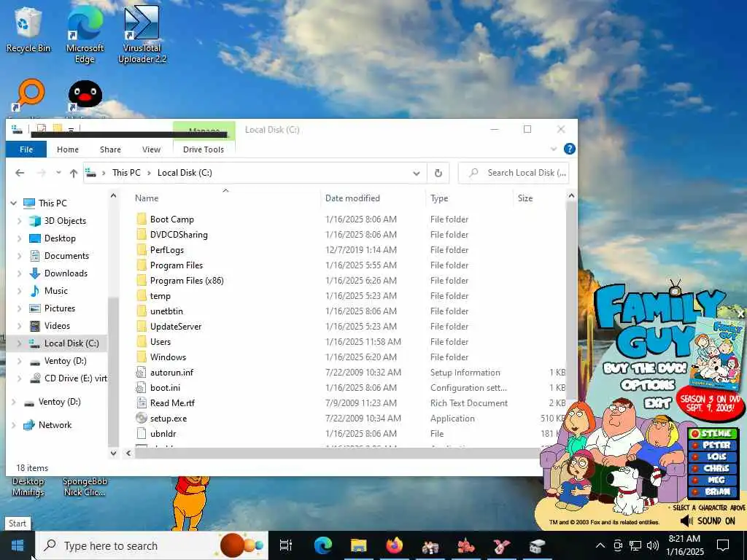Image resolution: width=747 pixels, height=560 pixels.
Task: Switch to the Home ribbon tab
Action: click(68, 149)
